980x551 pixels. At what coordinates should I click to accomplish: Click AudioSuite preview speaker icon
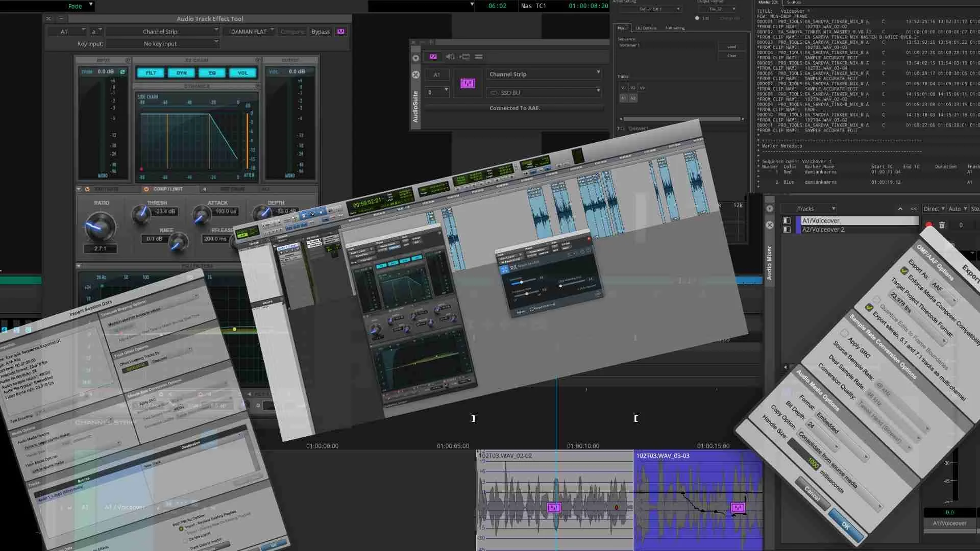[x=450, y=57]
